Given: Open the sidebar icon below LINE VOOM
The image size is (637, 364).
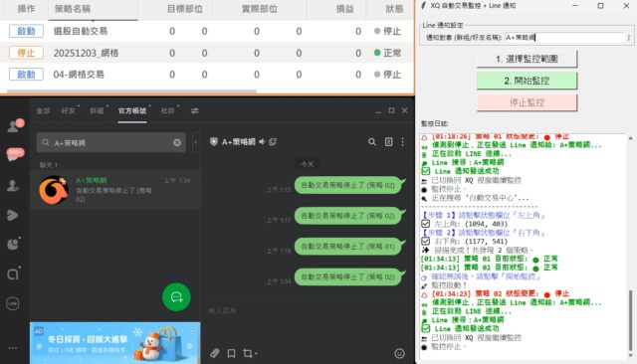Looking at the screenshot, I should pos(13,244).
